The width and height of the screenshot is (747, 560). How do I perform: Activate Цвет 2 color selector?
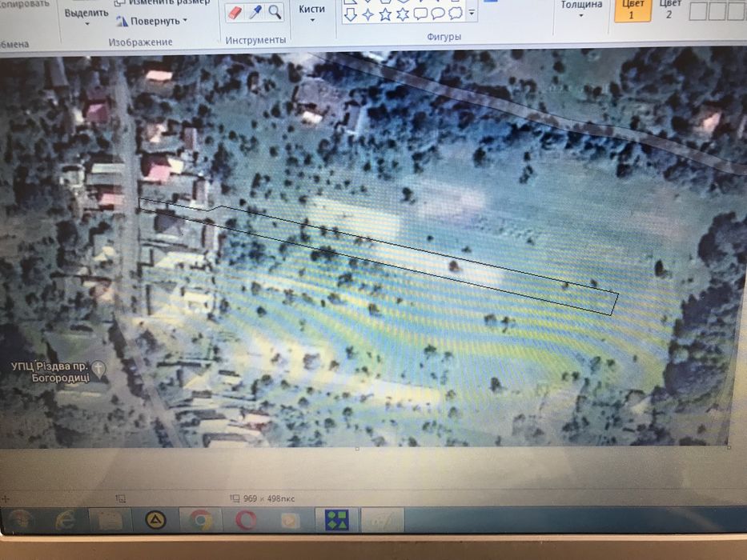[x=669, y=10]
